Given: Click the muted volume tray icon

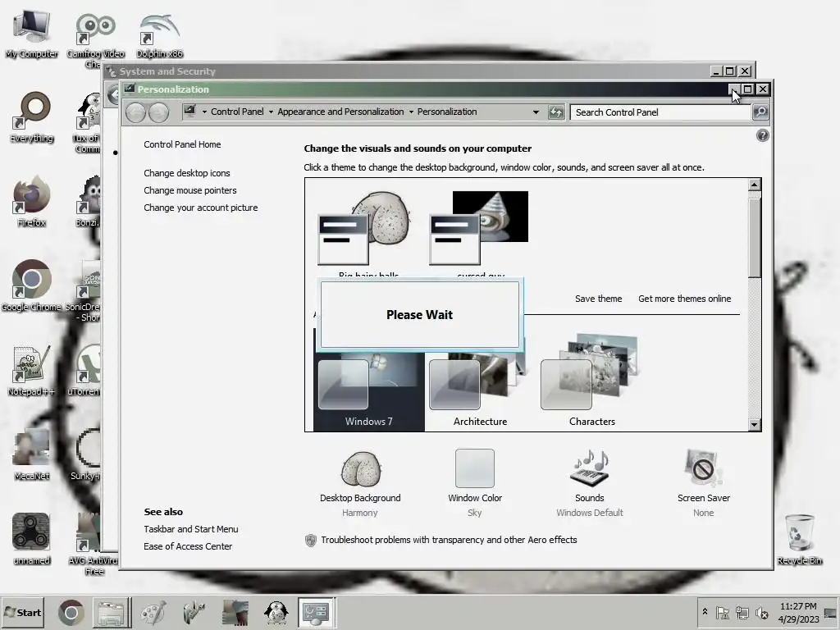Looking at the screenshot, I should coord(761,612).
